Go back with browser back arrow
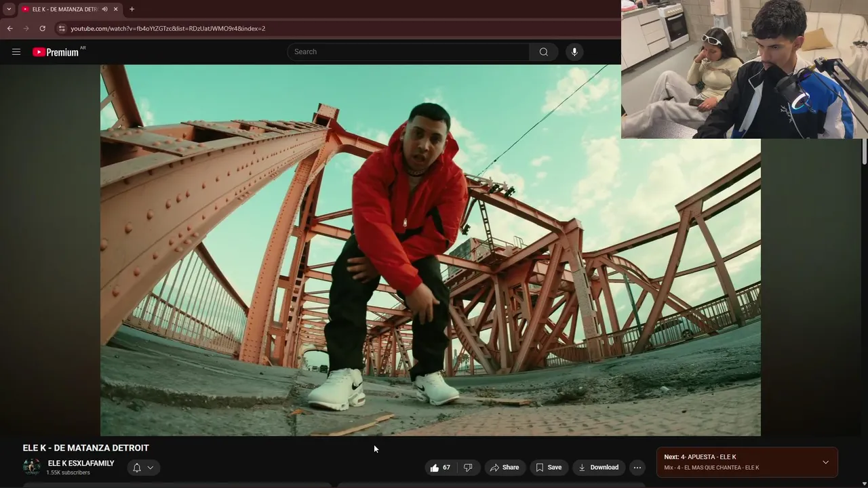Screen dimensions: 868x488 click(9, 28)
